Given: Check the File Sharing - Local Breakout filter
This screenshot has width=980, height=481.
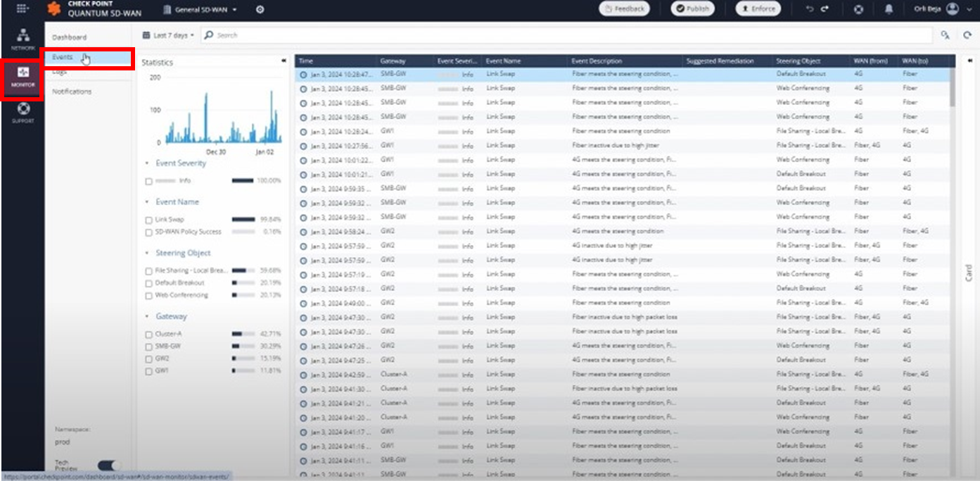Looking at the screenshot, I should (148, 270).
